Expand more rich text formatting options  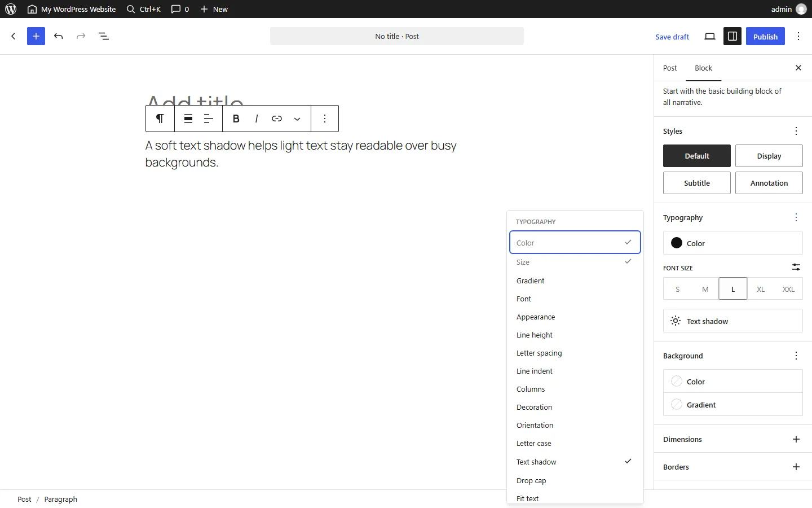(x=297, y=119)
